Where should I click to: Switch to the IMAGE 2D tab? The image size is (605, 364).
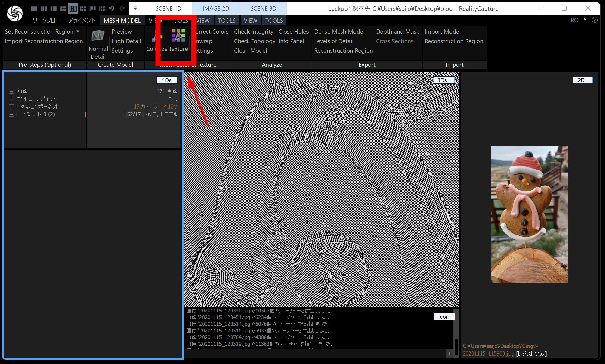tap(216, 8)
